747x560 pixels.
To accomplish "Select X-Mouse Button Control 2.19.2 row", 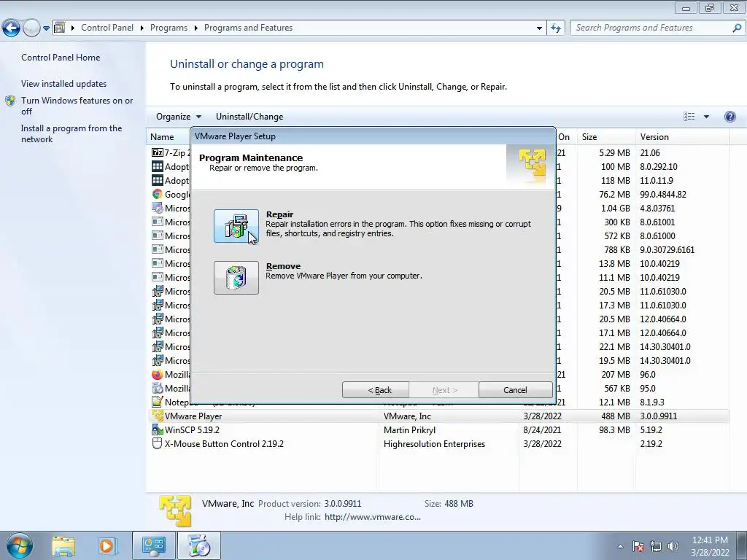I will [x=438, y=444].
